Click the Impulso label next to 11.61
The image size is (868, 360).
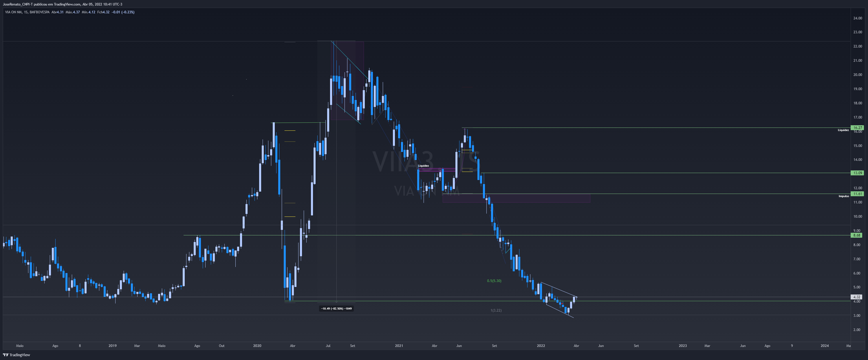pos(843,196)
